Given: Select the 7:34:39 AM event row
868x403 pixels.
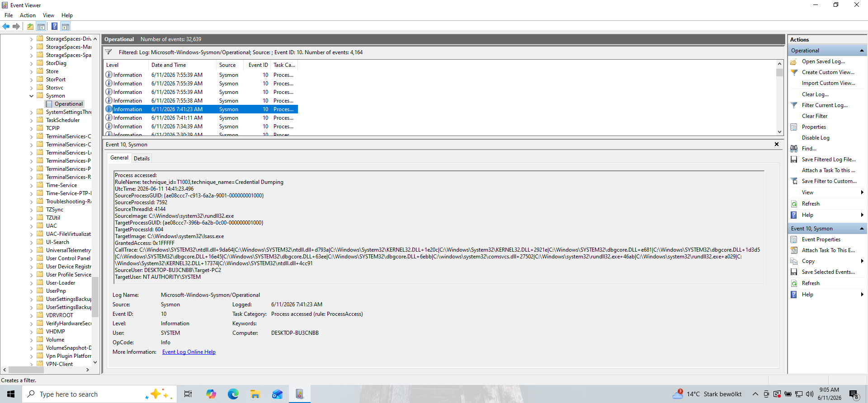Looking at the screenshot, I should tap(201, 127).
